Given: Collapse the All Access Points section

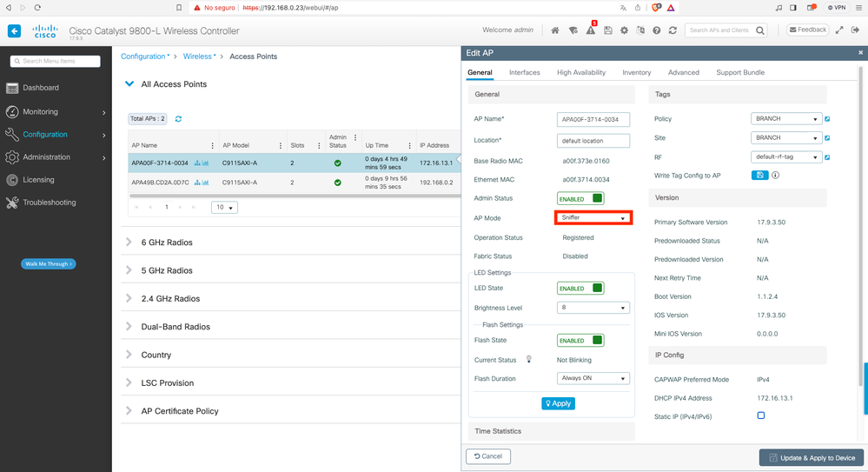Looking at the screenshot, I should pyautogui.click(x=129, y=84).
